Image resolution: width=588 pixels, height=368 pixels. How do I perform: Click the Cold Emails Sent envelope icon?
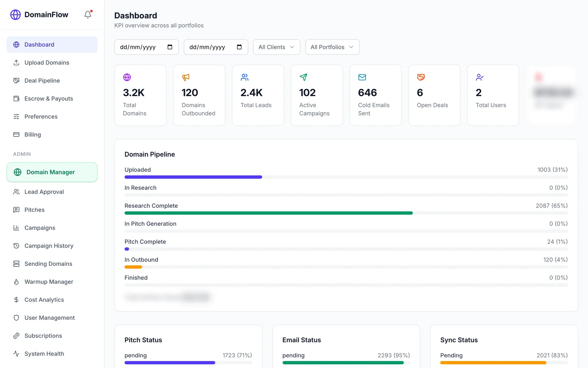(x=362, y=77)
